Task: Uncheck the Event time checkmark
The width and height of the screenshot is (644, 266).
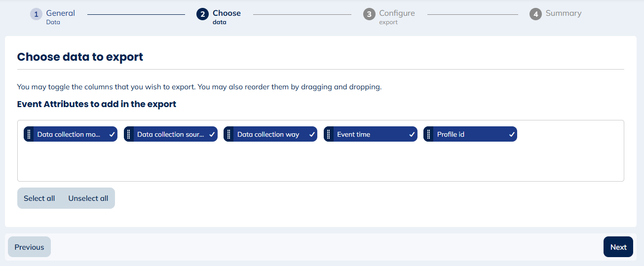Action: tap(412, 134)
